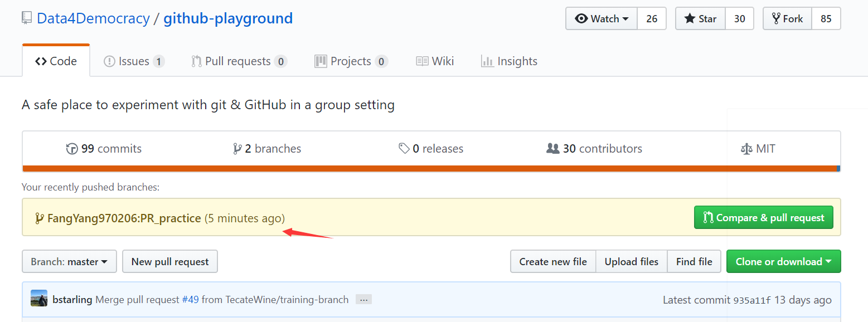Screen dimensions: 868x322
Task: Click the tag icon beside releases
Action: (404, 149)
